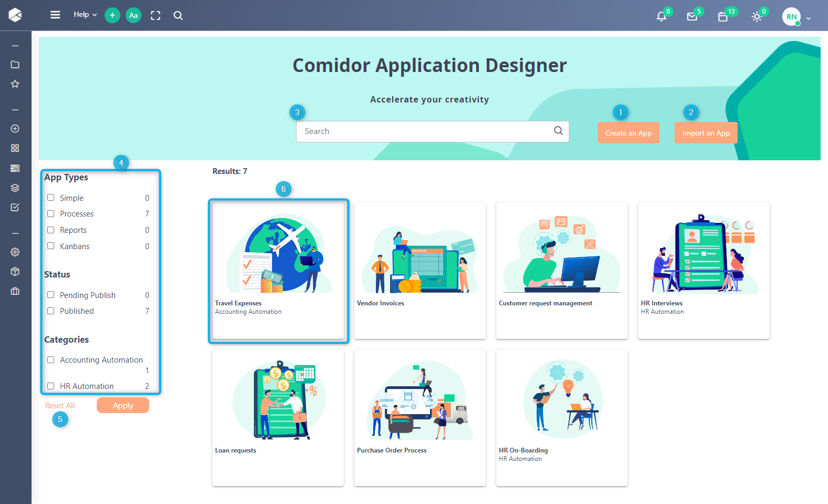Open favorites star icon in sidebar
This screenshot has width=828, height=504.
coord(15,84)
